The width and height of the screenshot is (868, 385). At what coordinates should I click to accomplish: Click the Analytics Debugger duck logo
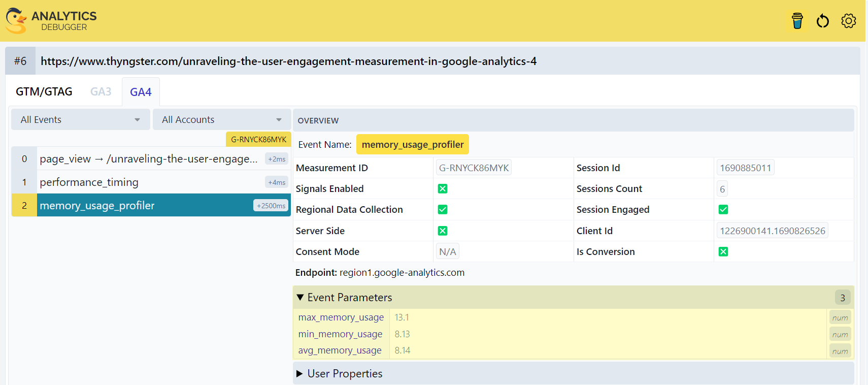pyautogui.click(x=16, y=21)
